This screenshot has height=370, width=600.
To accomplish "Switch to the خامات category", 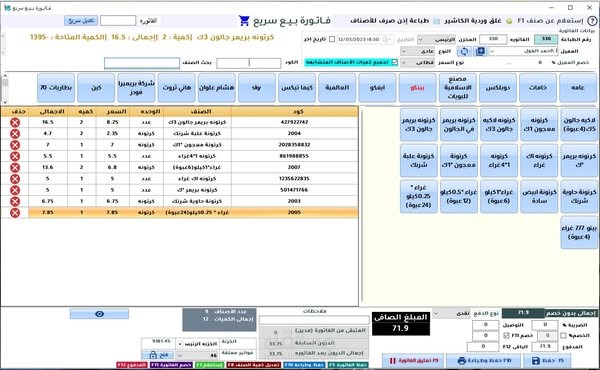I will click(538, 88).
